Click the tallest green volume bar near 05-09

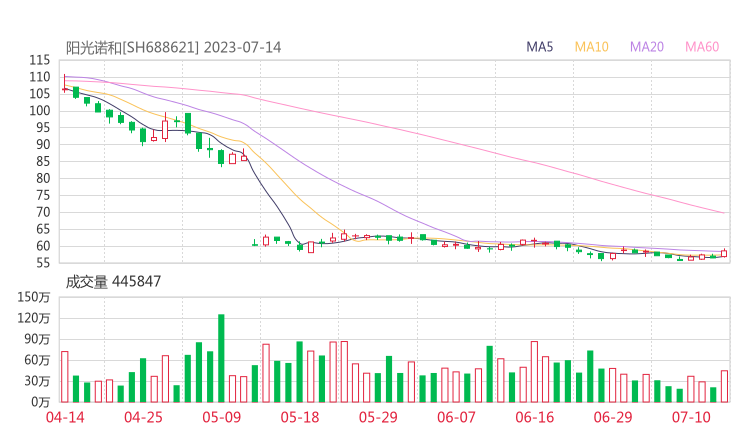[x=221, y=358]
